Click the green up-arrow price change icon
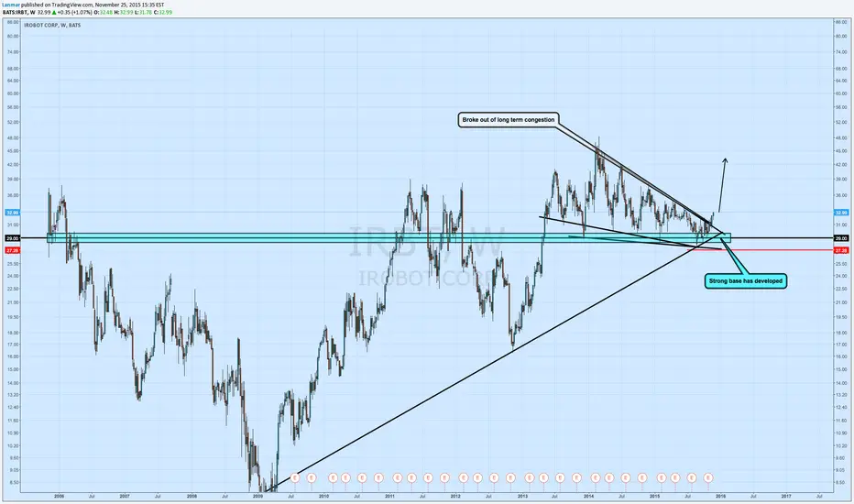The width and height of the screenshot is (854, 504). [54, 13]
